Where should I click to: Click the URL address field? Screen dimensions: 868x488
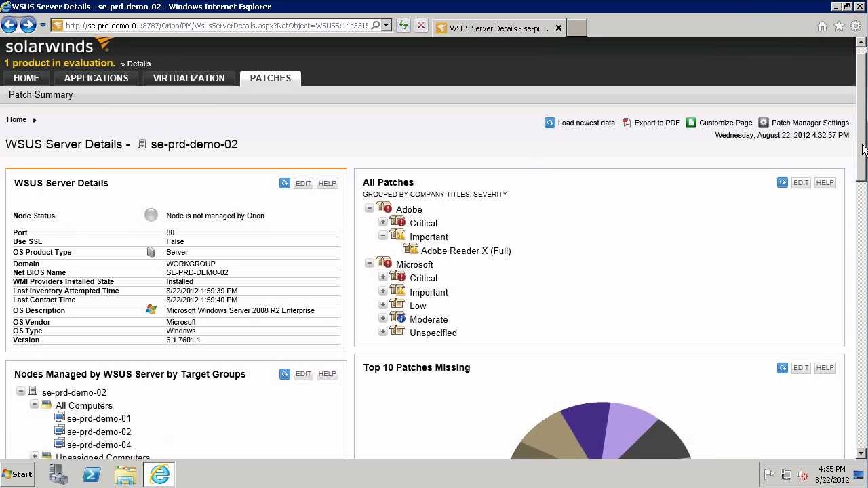[216, 26]
